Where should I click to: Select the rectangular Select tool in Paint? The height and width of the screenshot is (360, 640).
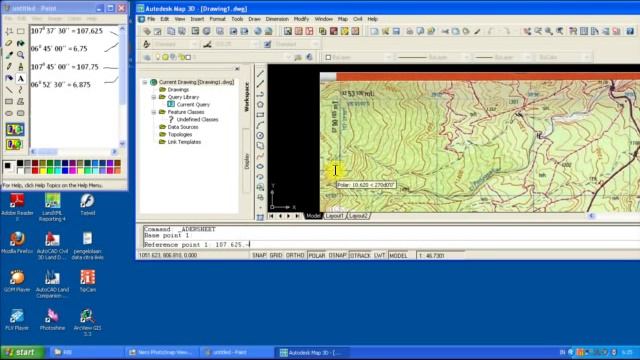20,31
